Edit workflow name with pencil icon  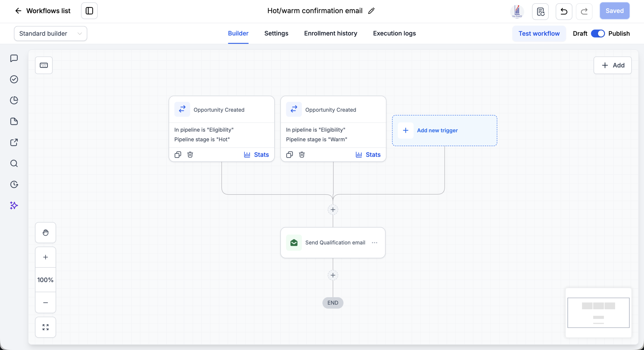371,11
